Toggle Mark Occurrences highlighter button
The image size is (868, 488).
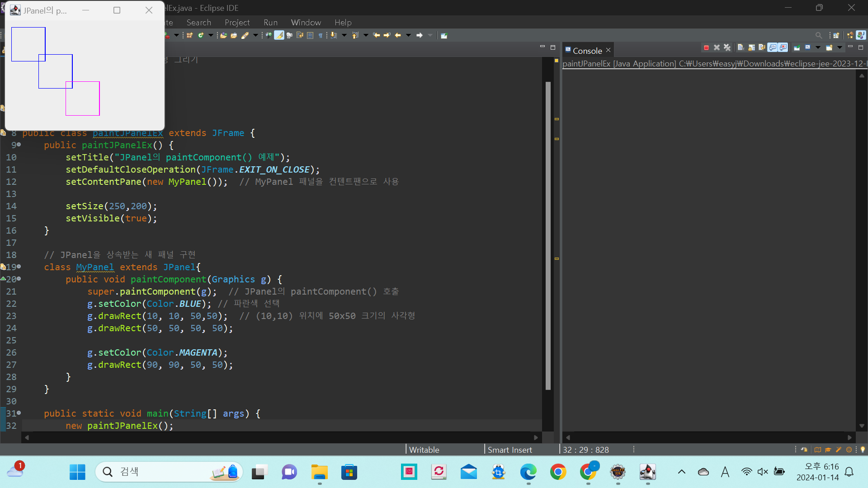point(279,35)
